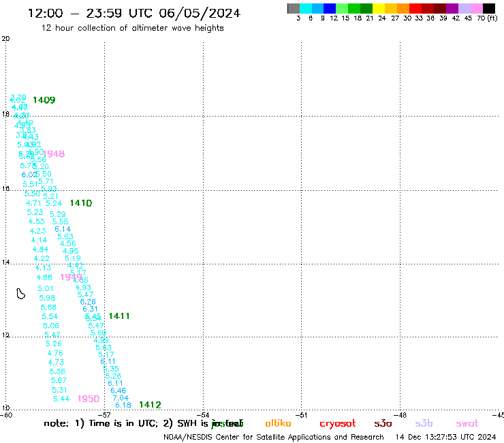Click the longitude axis label -54
This screenshot has width=504, height=443.
[x=203, y=416]
